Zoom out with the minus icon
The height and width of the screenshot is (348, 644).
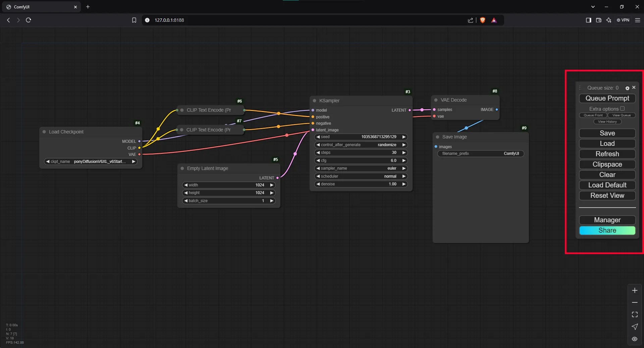[635, 303]
